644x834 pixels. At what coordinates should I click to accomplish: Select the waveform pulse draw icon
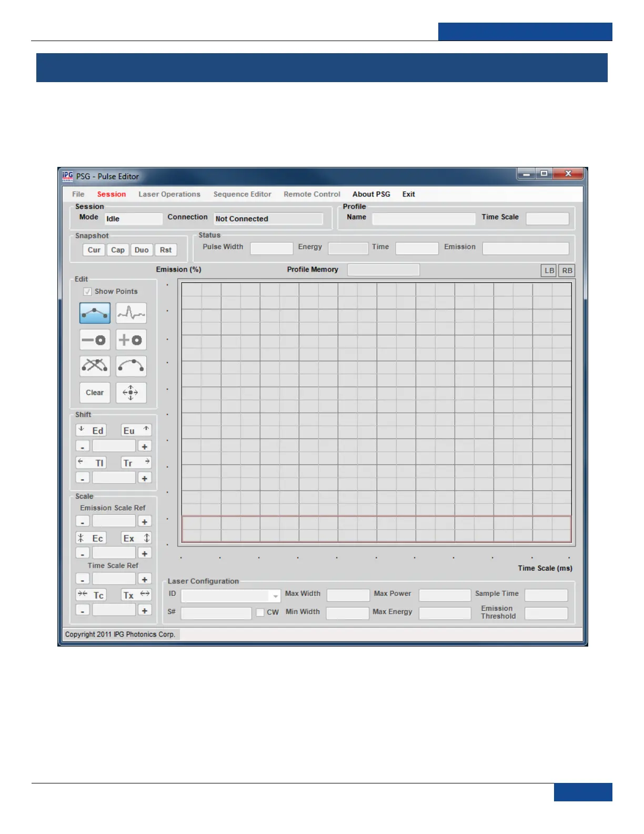(131, 313)
